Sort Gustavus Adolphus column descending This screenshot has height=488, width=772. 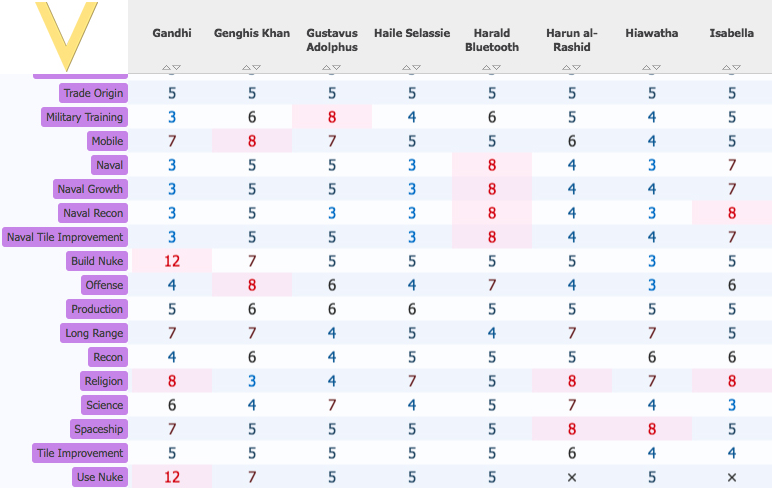tap(337, 67)
